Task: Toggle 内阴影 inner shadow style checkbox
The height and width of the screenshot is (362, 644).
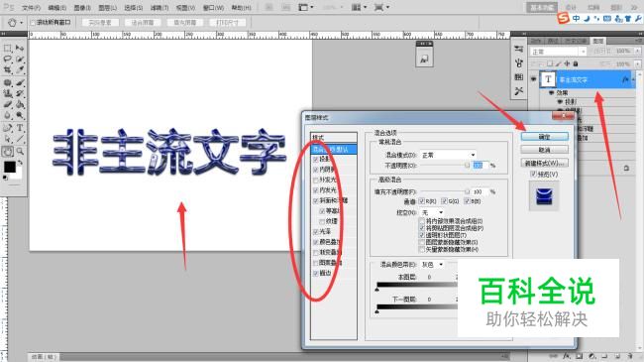Action: 315,170
